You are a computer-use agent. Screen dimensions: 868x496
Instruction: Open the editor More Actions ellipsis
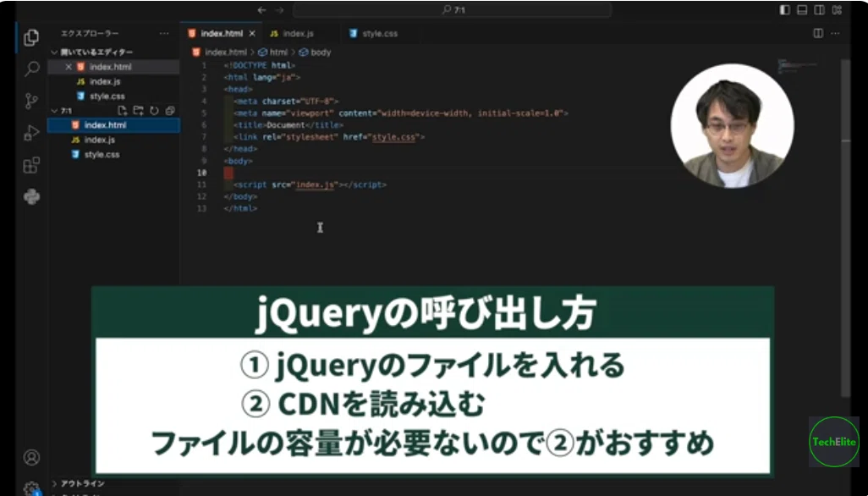click(x=835, y=33)
